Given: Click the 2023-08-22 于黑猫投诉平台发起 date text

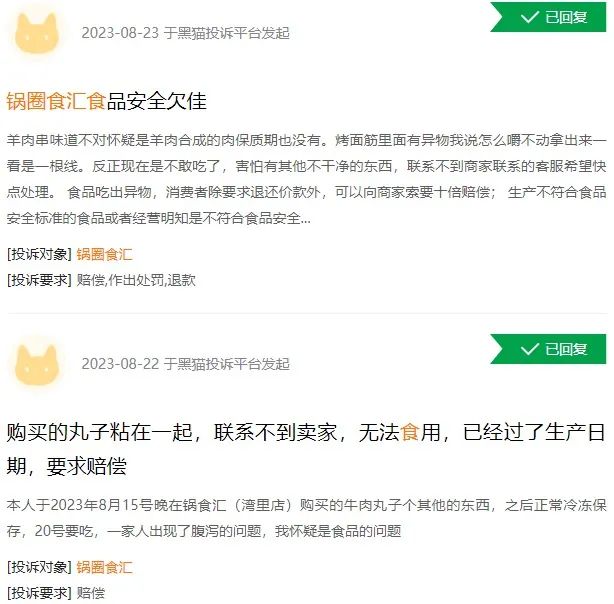Looking at the screenshot, I should click(186, 364).
